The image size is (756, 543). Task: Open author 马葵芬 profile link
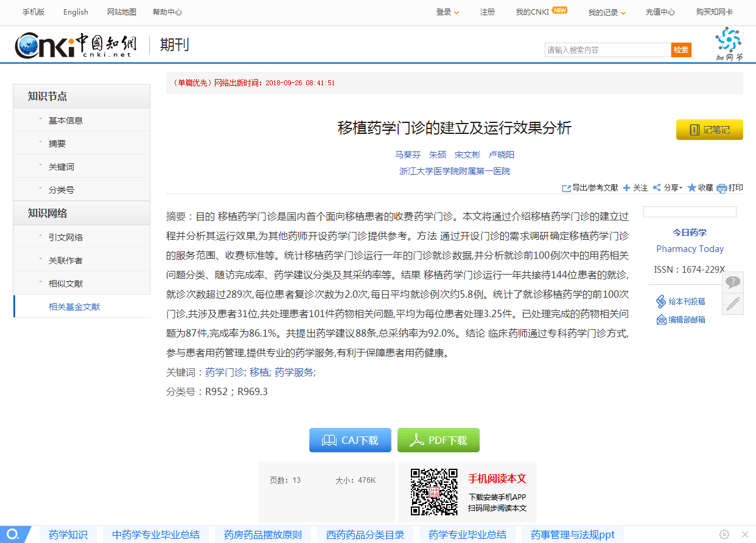click(408, 155)
